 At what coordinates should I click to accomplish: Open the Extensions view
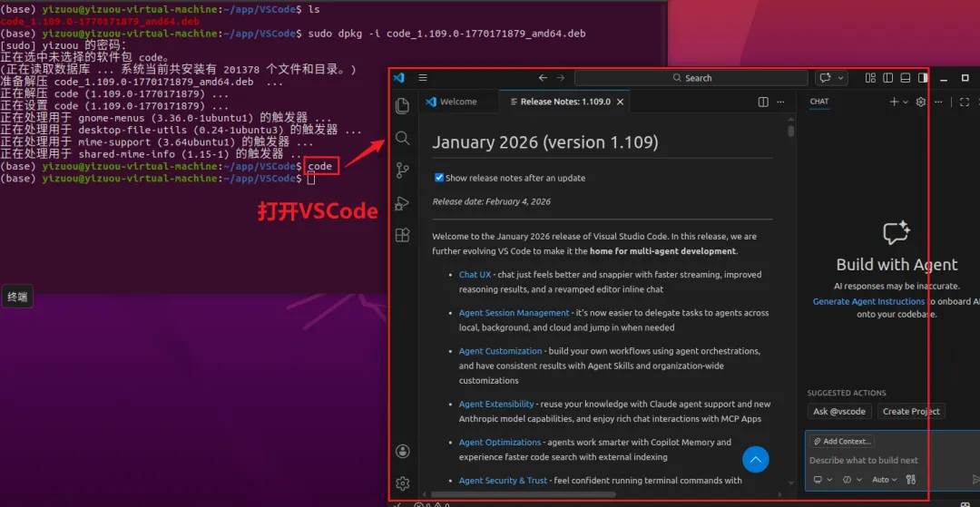(x=403, y=235)
